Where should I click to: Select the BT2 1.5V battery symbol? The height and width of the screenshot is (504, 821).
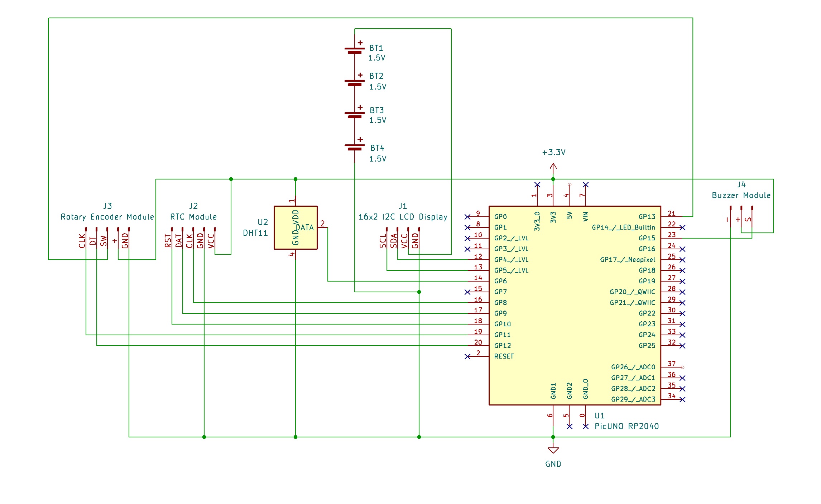click(355, 82)
